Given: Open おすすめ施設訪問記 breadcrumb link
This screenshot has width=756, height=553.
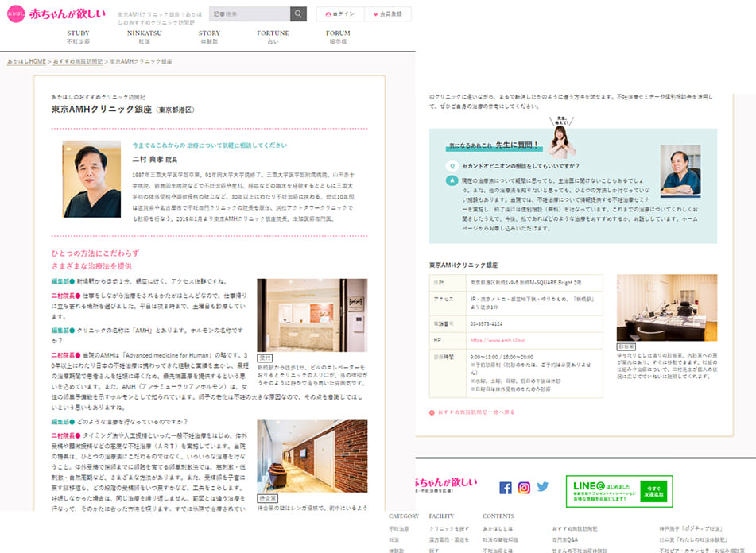Looking at the screenshot, I should tap(78, 62).
